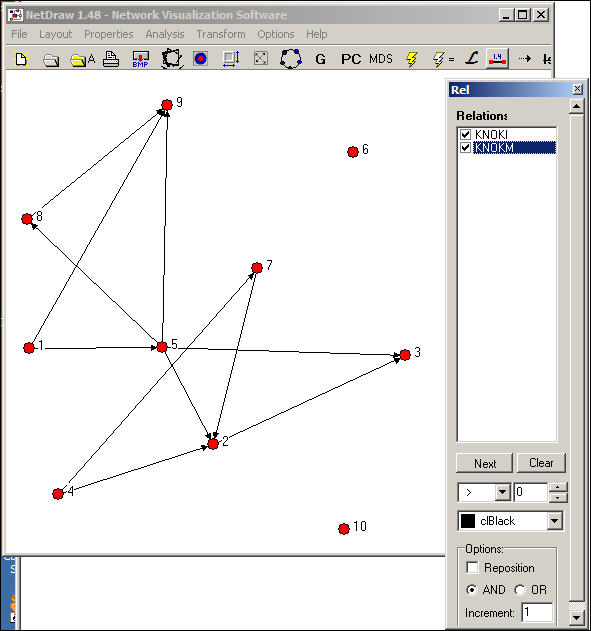Screen dimensions: 591x631
Task: Select isolated node 6
Action: (x=353, y=152)
